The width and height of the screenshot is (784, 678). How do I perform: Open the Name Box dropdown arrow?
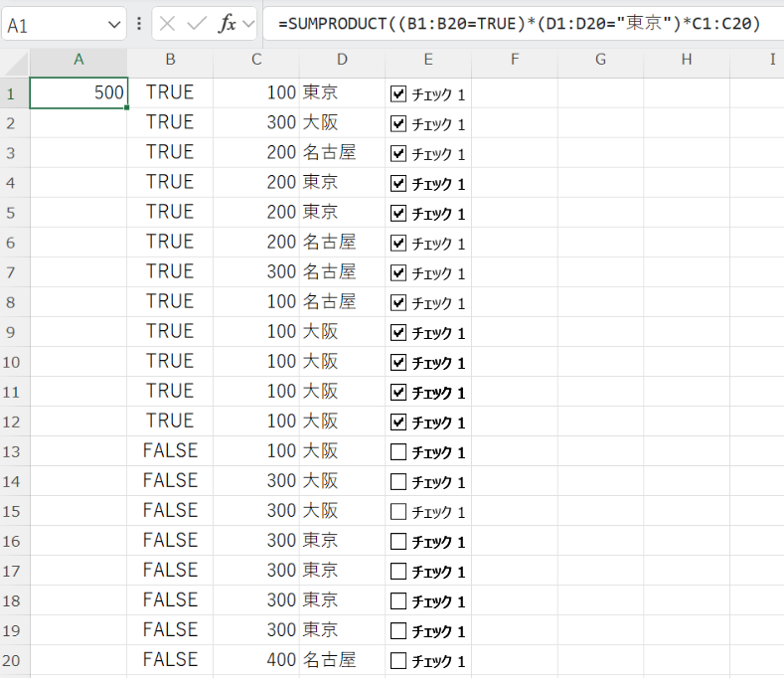pyautogui.click(x=111, y=25)
